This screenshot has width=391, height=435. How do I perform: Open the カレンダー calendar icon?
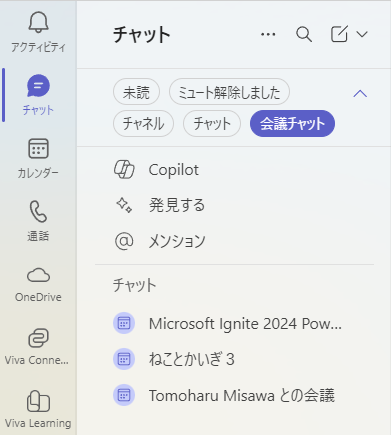38,149
